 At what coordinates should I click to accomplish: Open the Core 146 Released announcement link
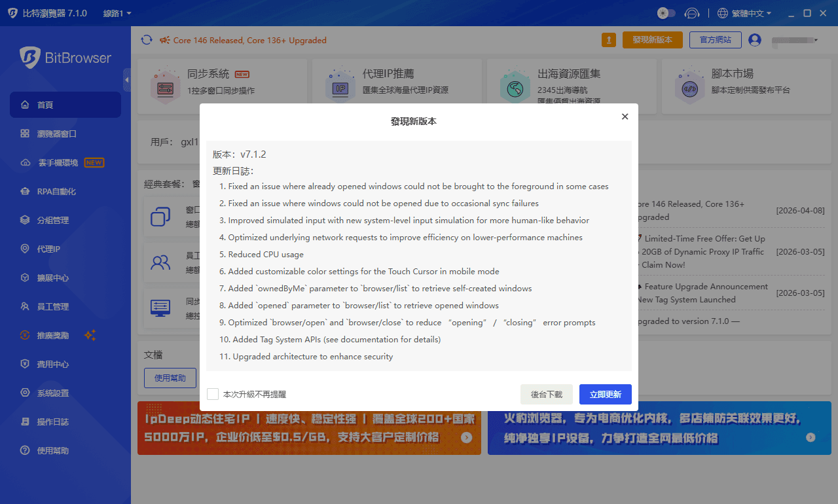pos(249,40)
